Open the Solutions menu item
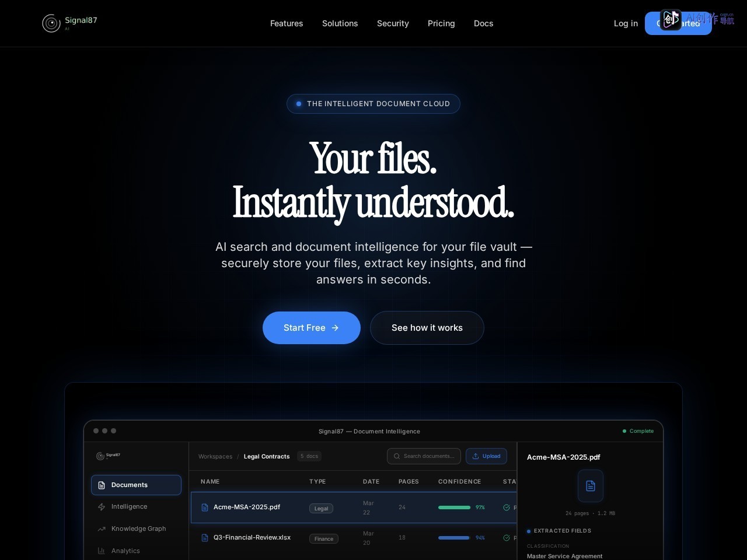 pyautogui.click(x=340, y=23)
